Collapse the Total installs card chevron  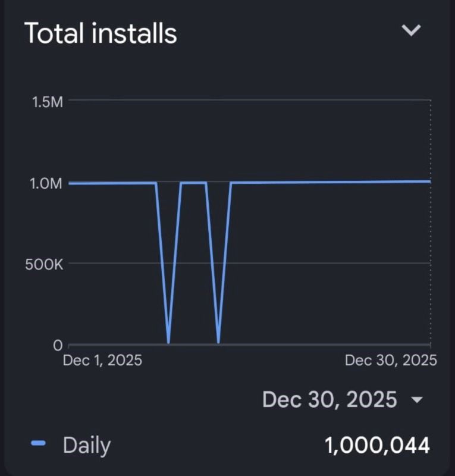pos(412,31)
